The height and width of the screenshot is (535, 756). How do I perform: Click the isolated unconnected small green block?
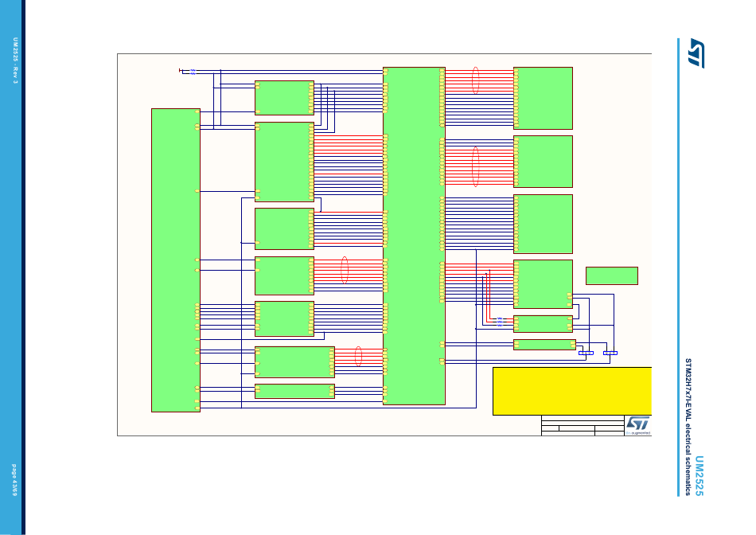[x=612, y=276]
